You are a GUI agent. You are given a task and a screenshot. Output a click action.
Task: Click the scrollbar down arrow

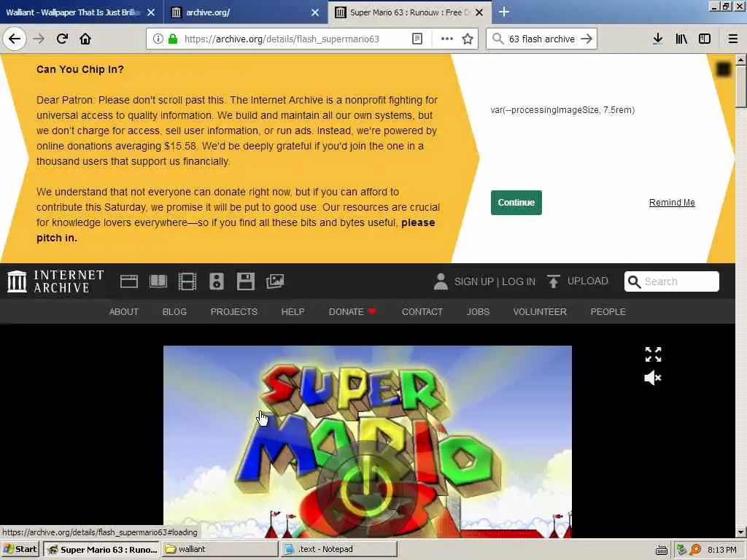pos(740,532)
